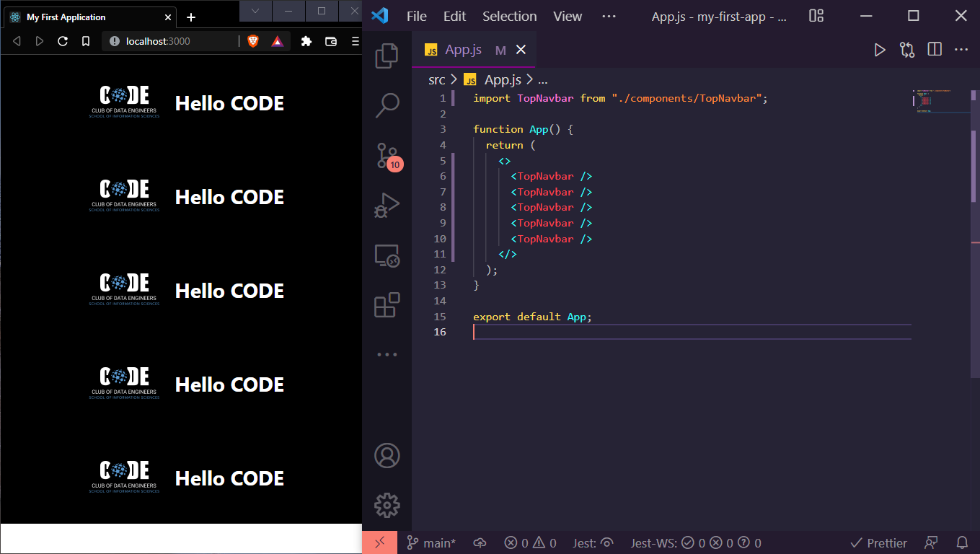Screen dimensions: 980x554
Task: Toggle the Brave Shields icon in the browser
Action: tap(253, 41)
